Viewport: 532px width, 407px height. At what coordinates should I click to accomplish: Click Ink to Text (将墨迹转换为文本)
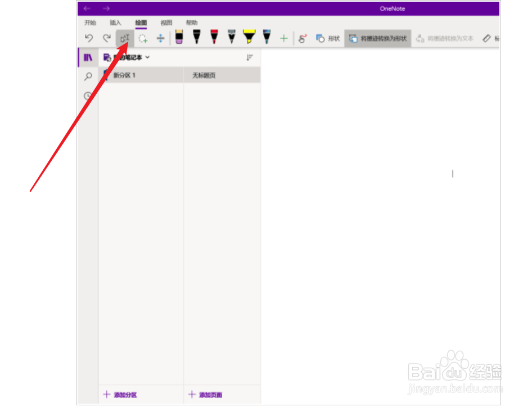444,38
